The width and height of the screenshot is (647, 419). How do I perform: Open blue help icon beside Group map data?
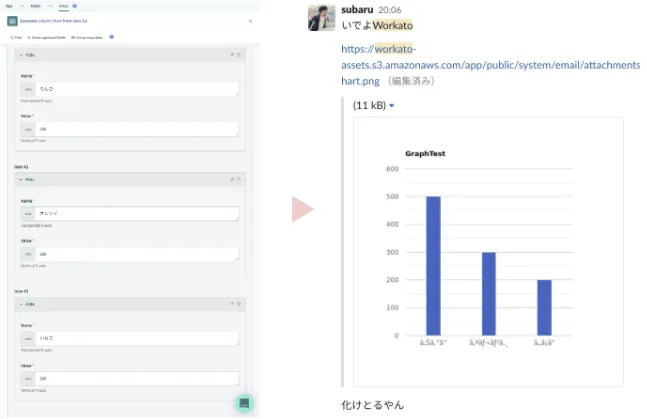point(111,37)
